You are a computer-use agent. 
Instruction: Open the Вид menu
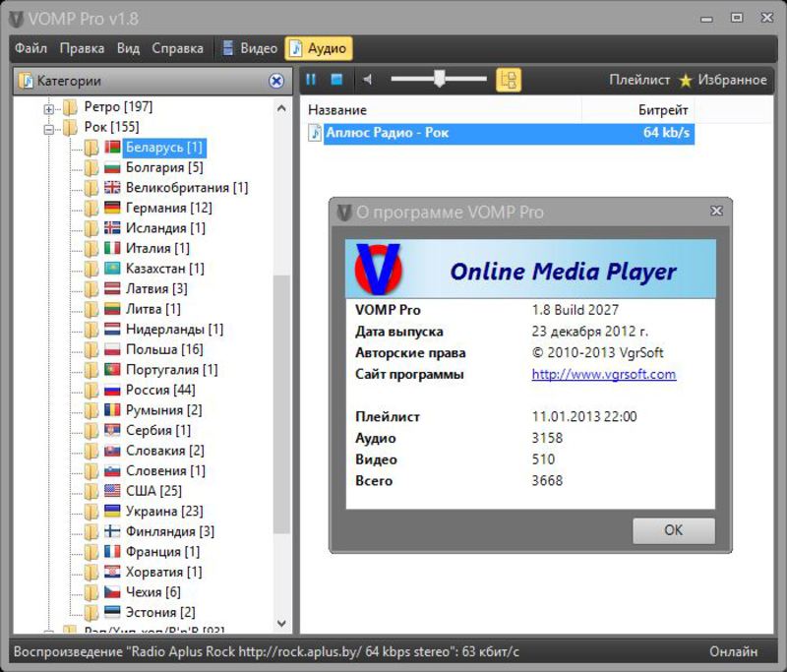pos(128,48)
